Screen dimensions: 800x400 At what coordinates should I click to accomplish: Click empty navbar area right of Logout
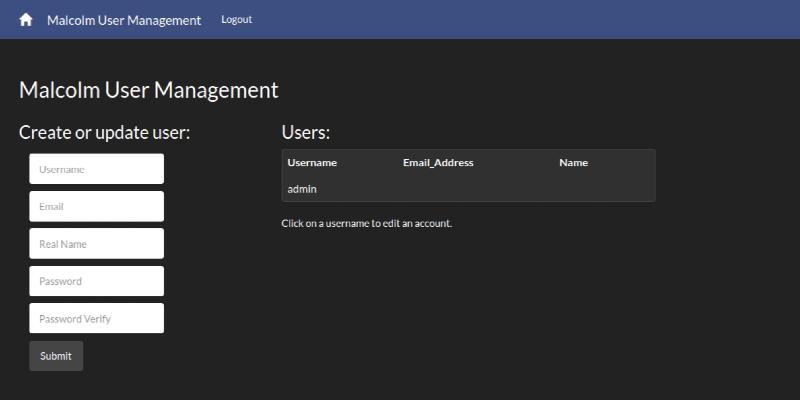coord(520,20)
